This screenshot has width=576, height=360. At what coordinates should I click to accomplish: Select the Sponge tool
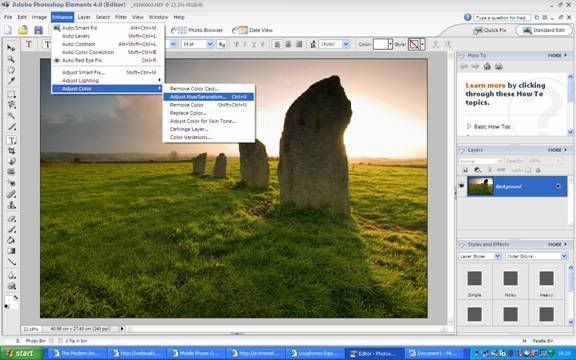pos(11,286)
